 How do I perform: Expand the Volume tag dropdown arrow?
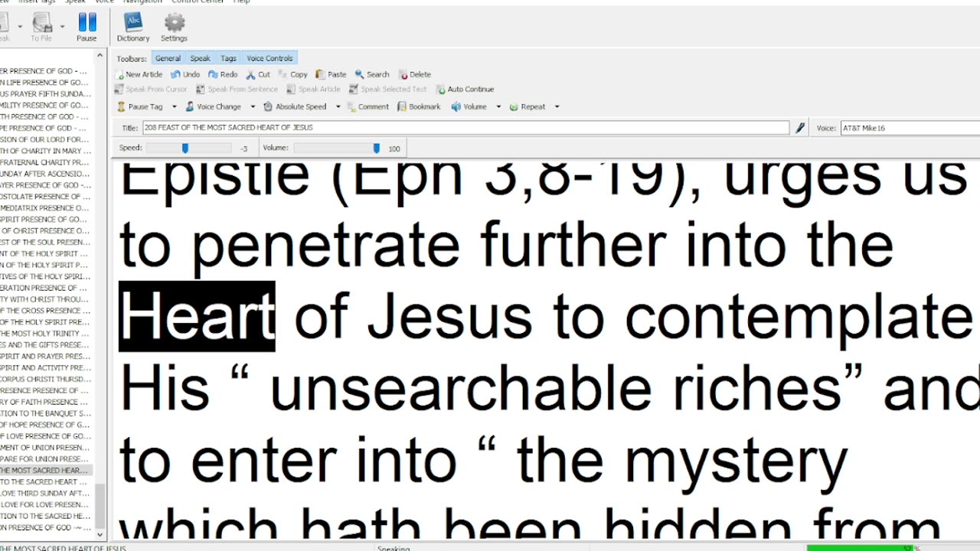[x=498, y=107]
